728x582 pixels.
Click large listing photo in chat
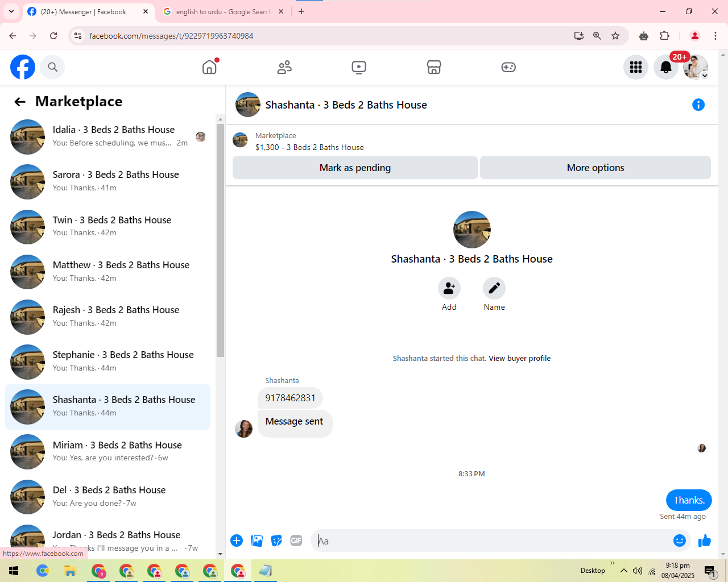pyautogui.click(x=472, y=230)
